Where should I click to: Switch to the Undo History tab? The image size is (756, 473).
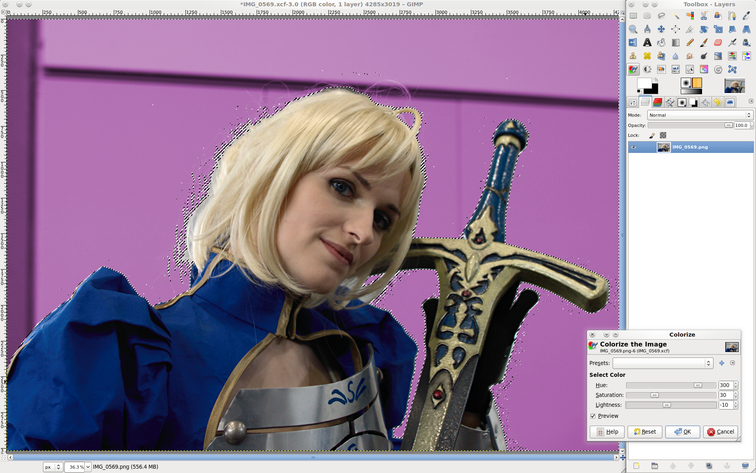coord(718,102)
